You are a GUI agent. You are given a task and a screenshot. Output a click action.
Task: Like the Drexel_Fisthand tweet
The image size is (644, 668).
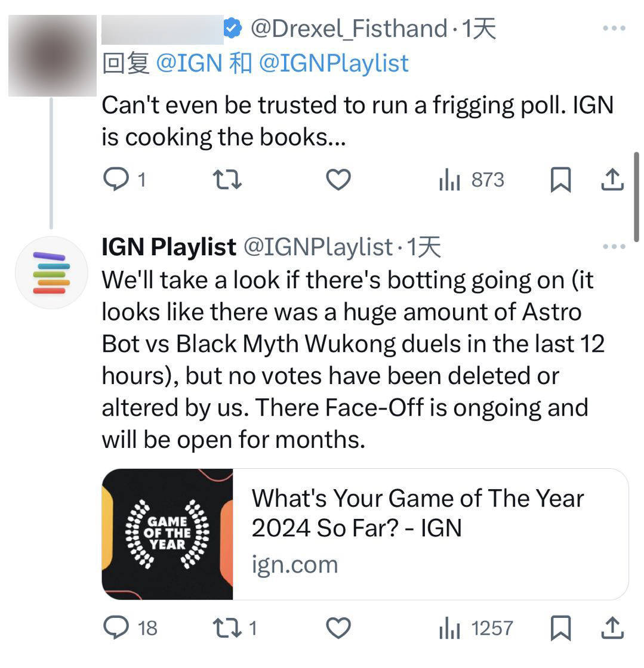pos(338,179)
